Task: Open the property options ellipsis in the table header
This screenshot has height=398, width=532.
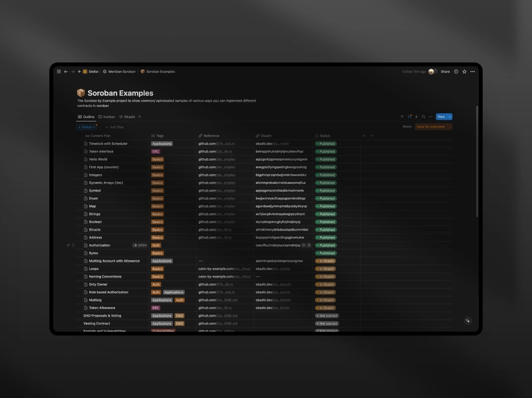Action: pos(372,136)
